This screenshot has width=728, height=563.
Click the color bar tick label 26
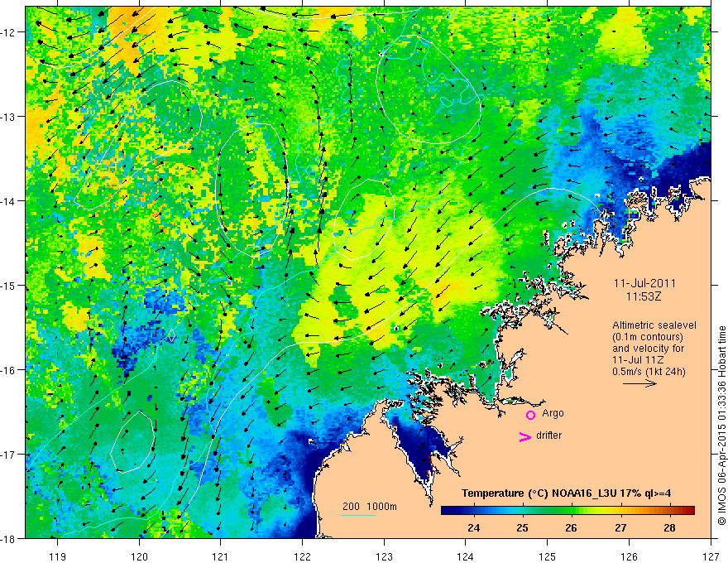click(x=571, y=527)
